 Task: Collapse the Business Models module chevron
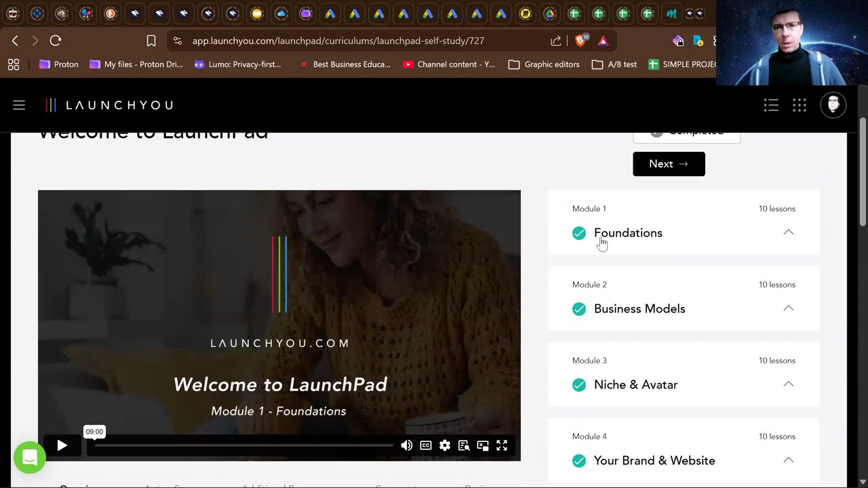coord(789,308)
